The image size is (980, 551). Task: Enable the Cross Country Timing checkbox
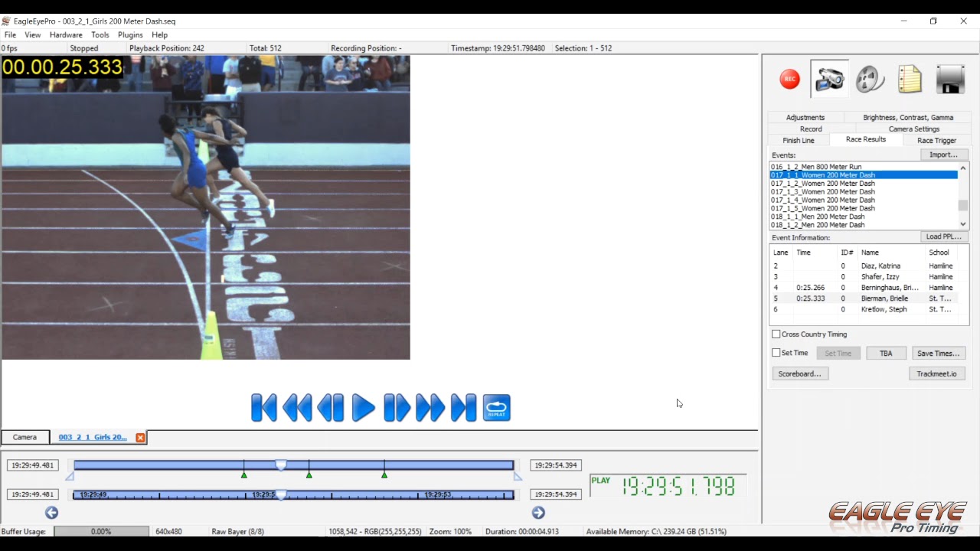(x=776, y=334)
